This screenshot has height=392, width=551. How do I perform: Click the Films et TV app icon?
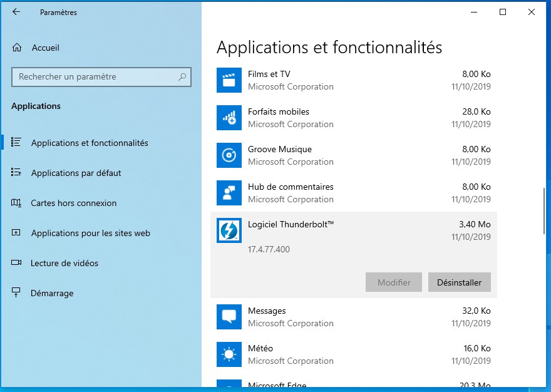(229, 80)
